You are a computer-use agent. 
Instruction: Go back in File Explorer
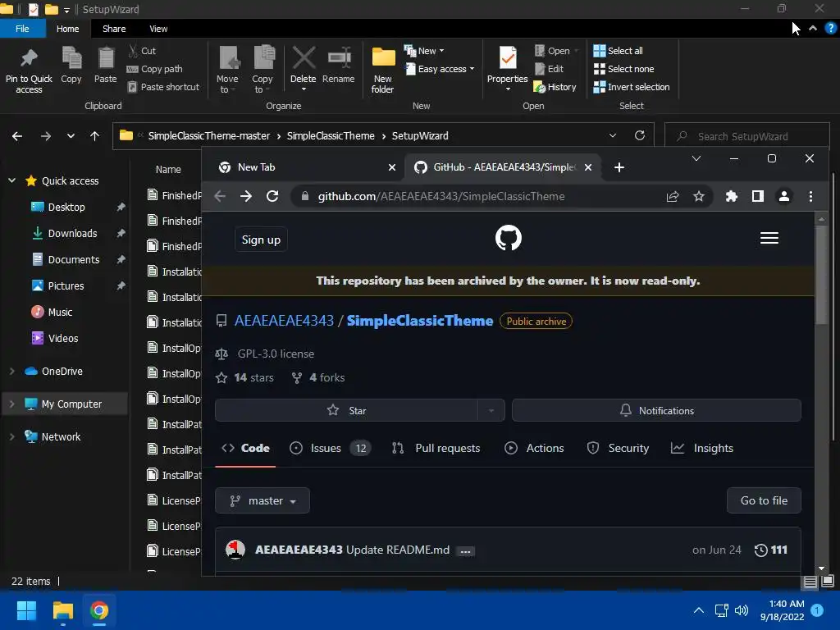click(17, 136)
